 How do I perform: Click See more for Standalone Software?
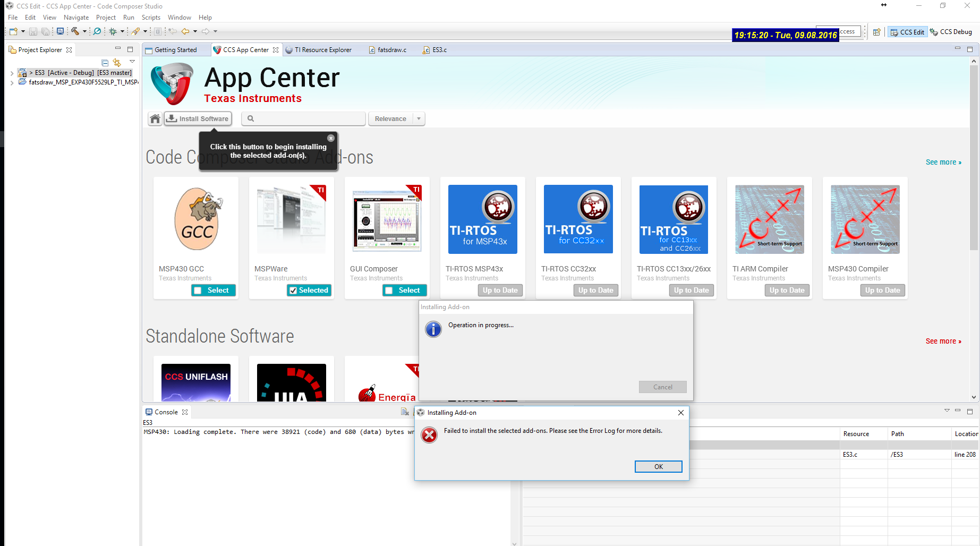point(943,342)
